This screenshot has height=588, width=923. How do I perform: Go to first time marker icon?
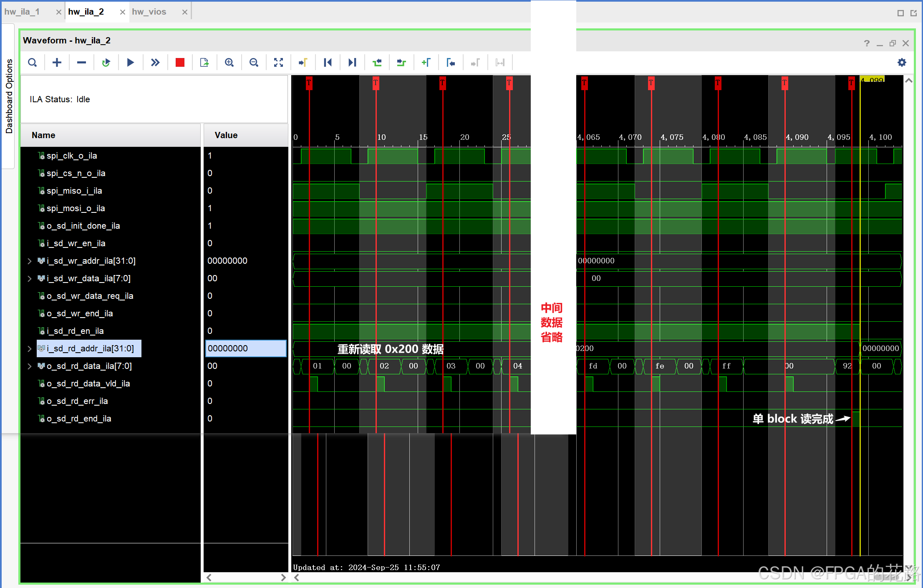point(328,63)
